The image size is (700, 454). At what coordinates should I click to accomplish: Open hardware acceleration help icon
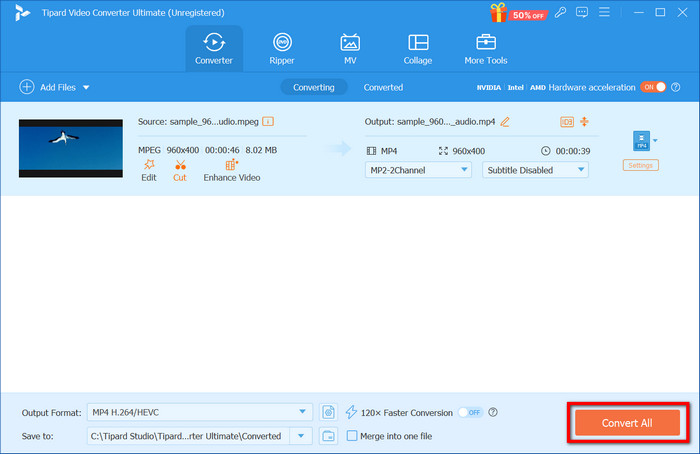(x=676, y=87)
